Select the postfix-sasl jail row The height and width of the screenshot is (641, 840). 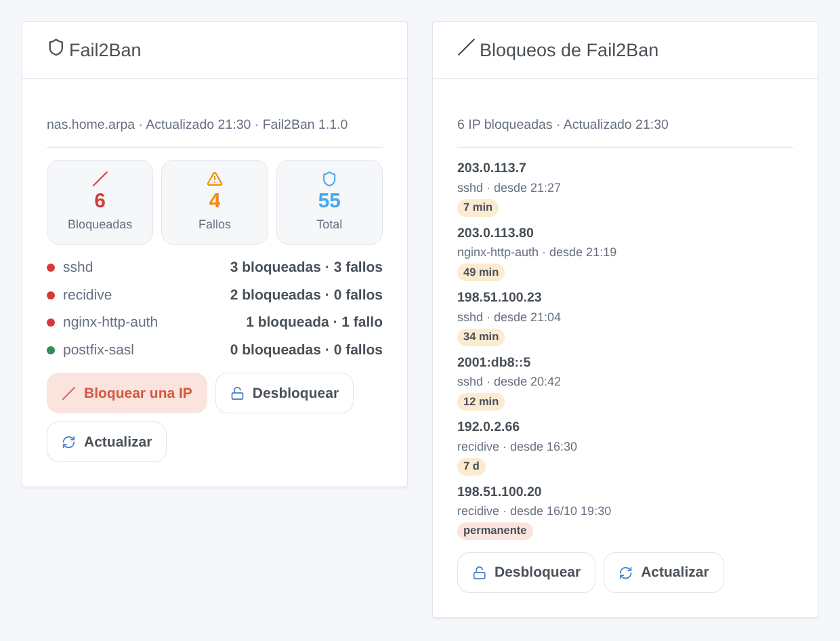215,350
